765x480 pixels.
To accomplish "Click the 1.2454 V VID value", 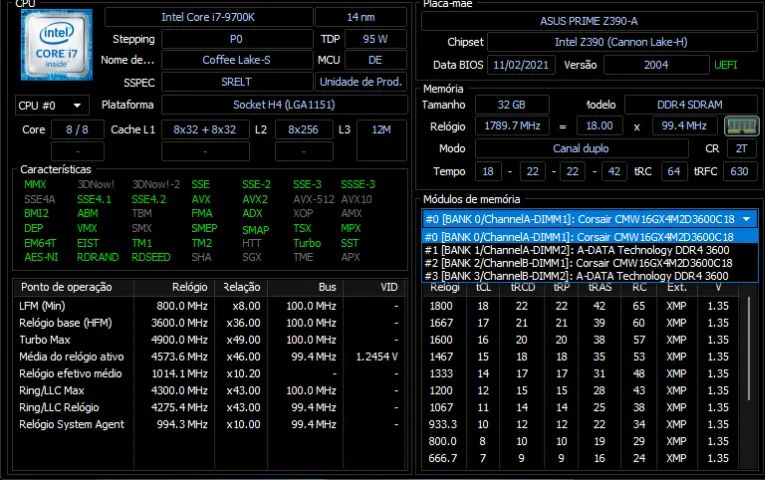I will 377,357.
